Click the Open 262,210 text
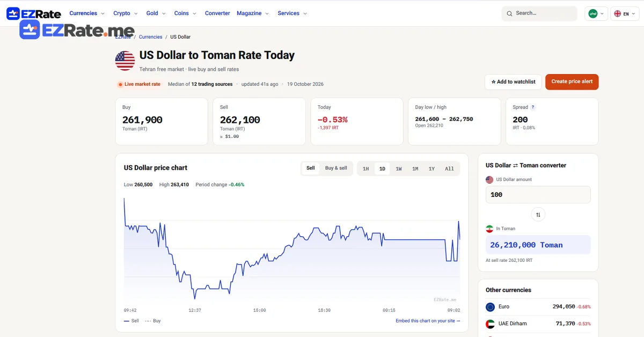The height and width of the screenshot is (337, 644). (x=429, y=126)
